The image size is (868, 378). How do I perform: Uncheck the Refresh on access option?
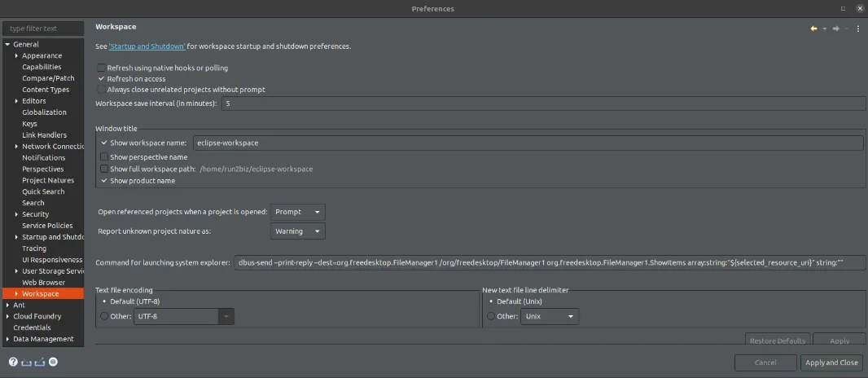click(102, 79)
